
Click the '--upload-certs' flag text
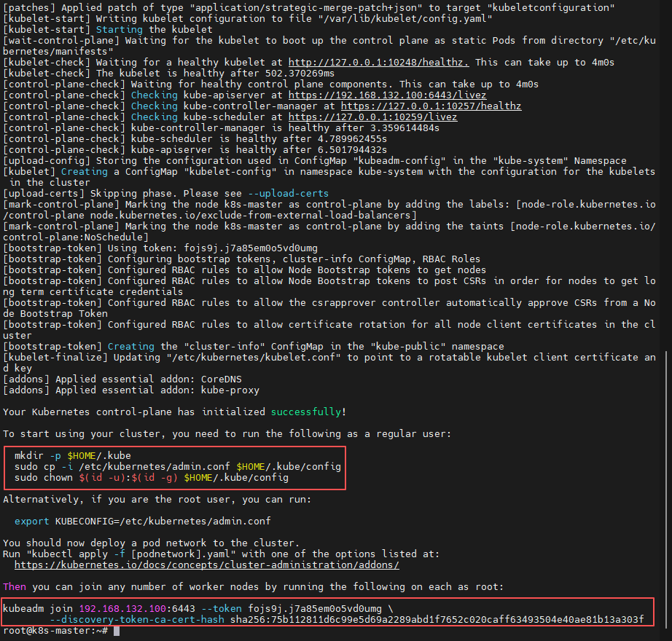289,194
